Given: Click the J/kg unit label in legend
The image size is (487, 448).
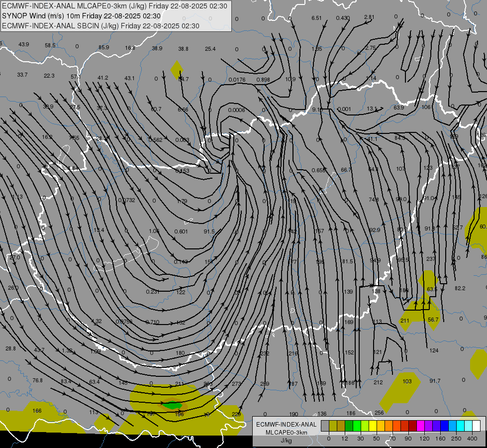Looking at the screenshot, I should (x=287, y=441).
